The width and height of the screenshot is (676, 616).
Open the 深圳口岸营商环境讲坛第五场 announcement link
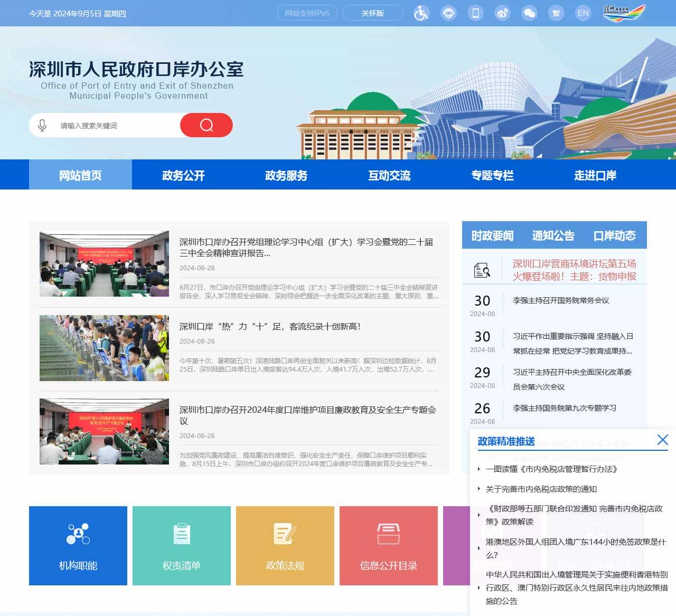574,269
